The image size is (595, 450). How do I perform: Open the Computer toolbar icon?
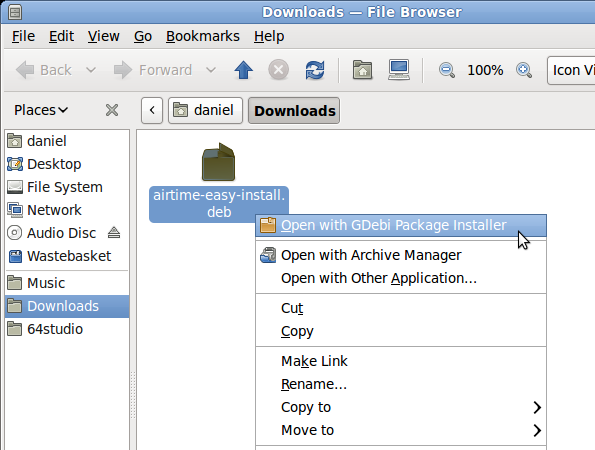click(399, 70)
